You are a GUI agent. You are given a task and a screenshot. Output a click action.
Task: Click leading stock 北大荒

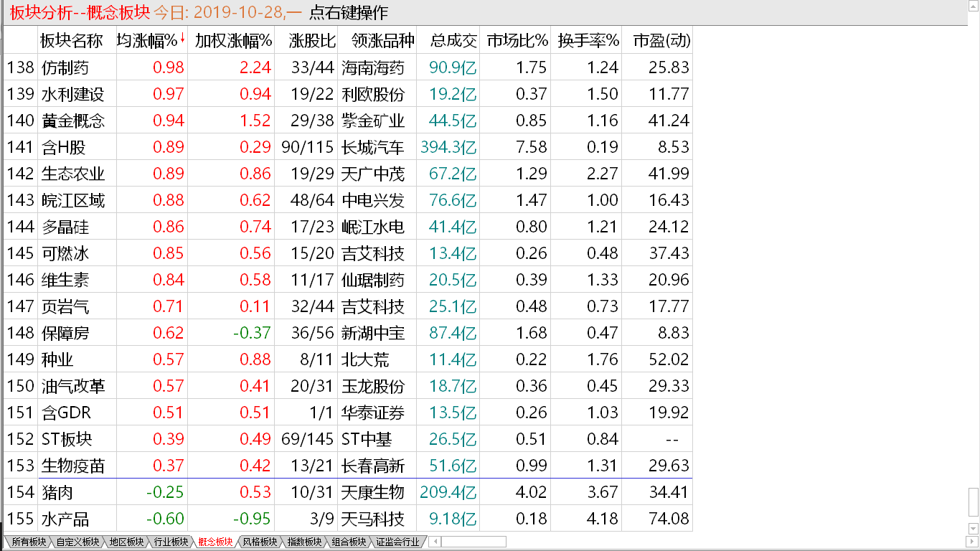point(365,359)
